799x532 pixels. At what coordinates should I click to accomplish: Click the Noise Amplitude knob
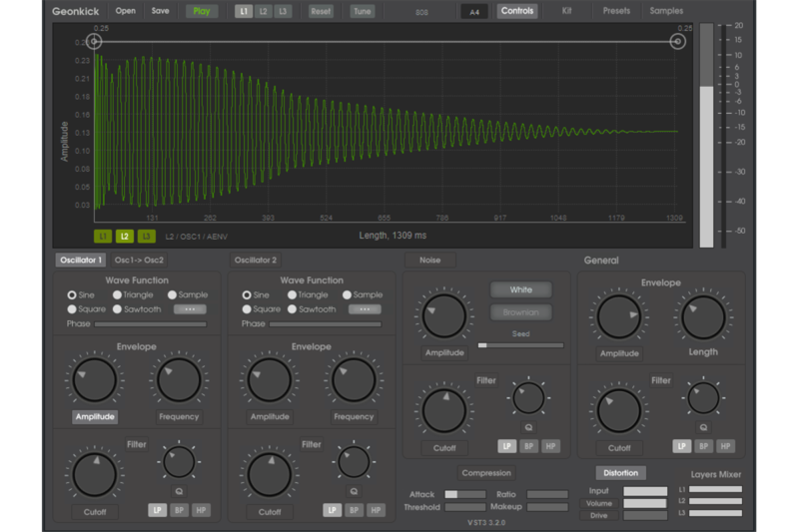444,315
